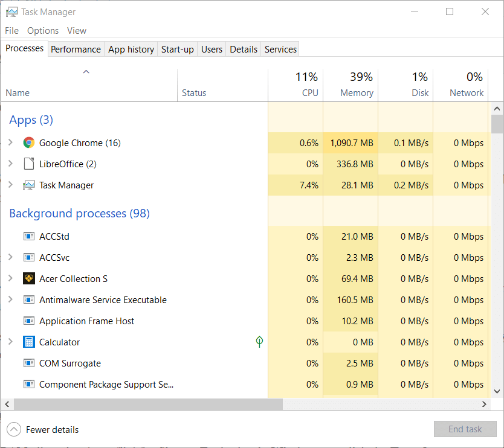Click the vertical scrollbar thumb
504x448 pixels.
(497, 124)
